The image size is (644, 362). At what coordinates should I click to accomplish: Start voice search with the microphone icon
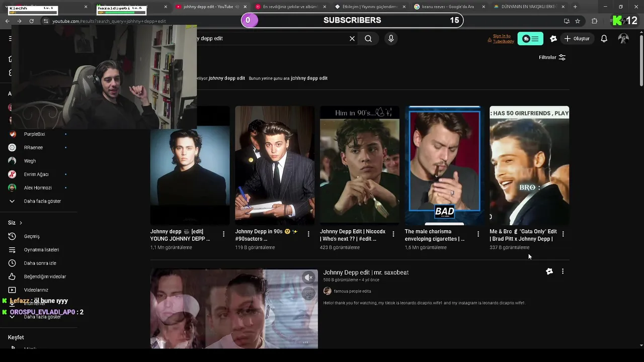(391, 39)
